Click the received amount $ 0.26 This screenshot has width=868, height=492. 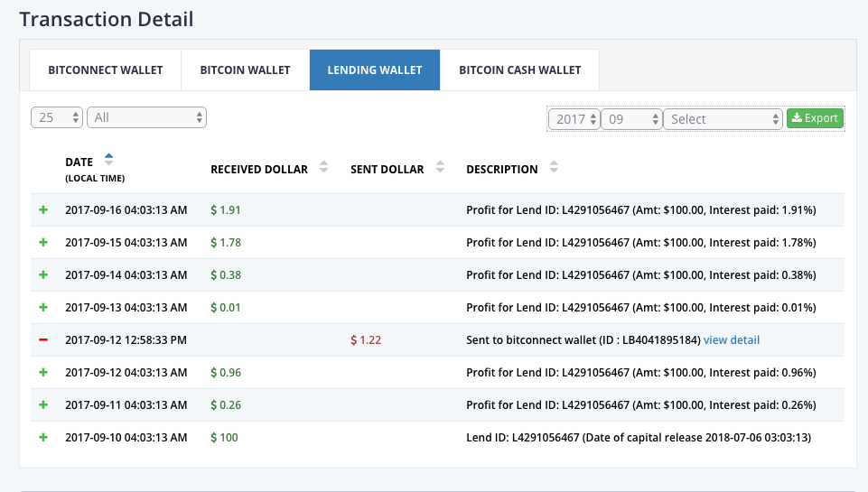point(226,404)
